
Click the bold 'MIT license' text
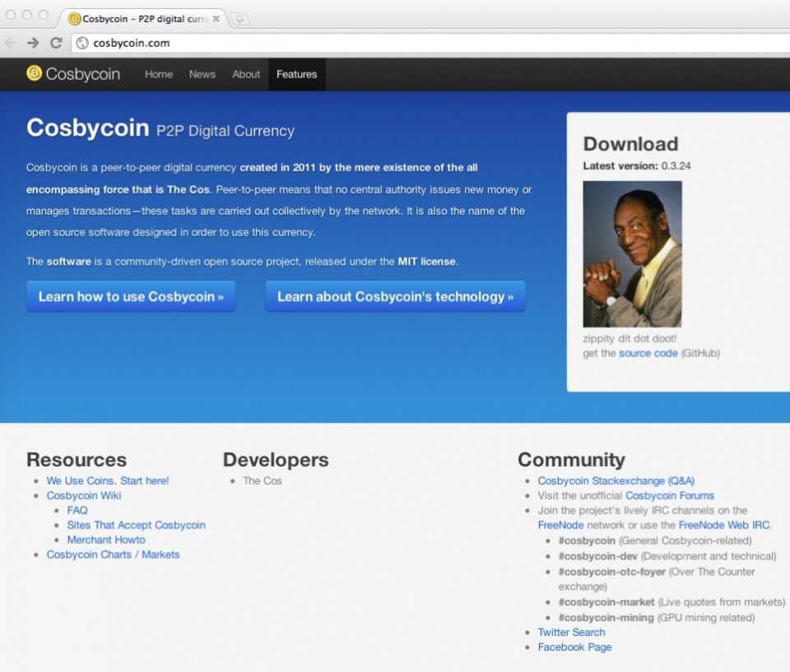tap(427, 262)
